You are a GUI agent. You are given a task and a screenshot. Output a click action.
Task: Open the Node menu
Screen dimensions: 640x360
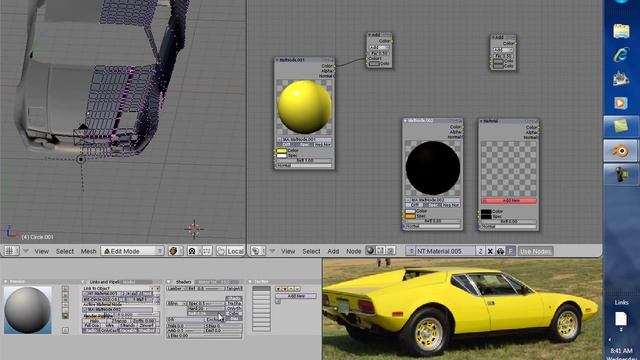[353, 251]
